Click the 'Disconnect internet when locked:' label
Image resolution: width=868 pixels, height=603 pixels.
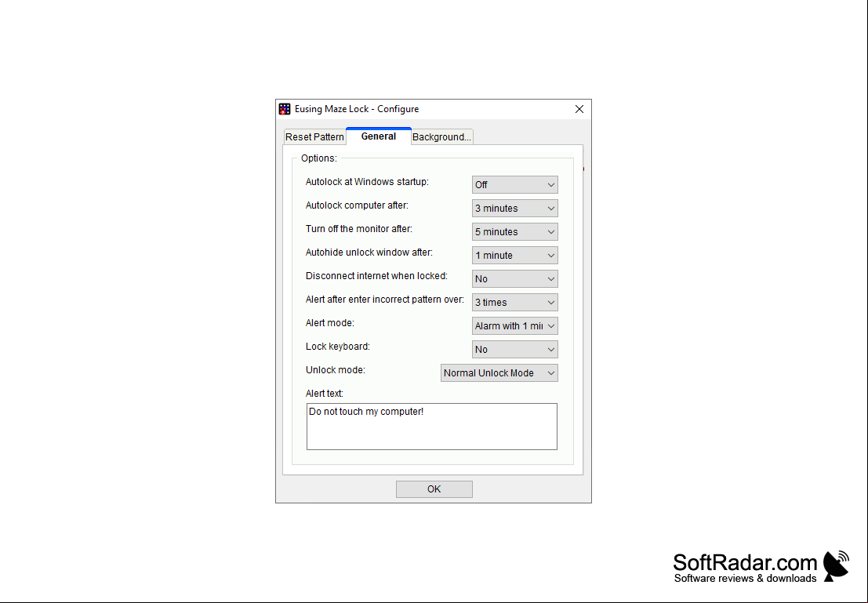[376, 276]
